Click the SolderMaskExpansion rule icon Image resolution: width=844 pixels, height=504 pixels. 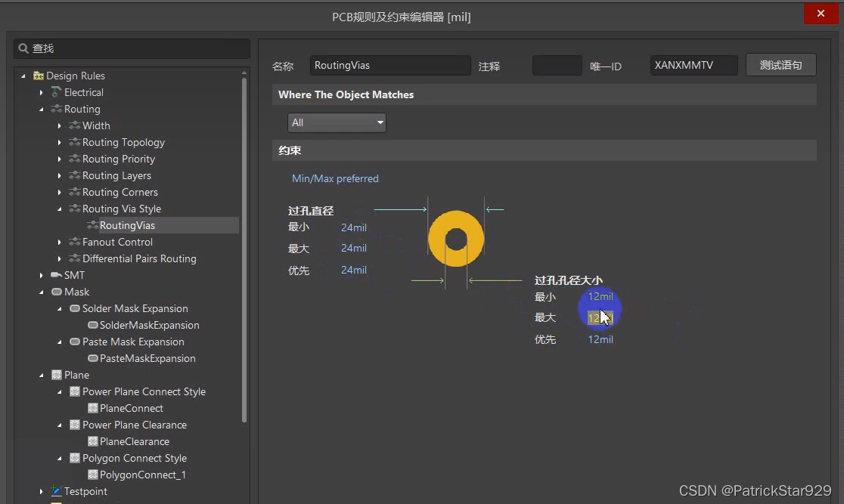pyautogui.click(x=92, y=326)
